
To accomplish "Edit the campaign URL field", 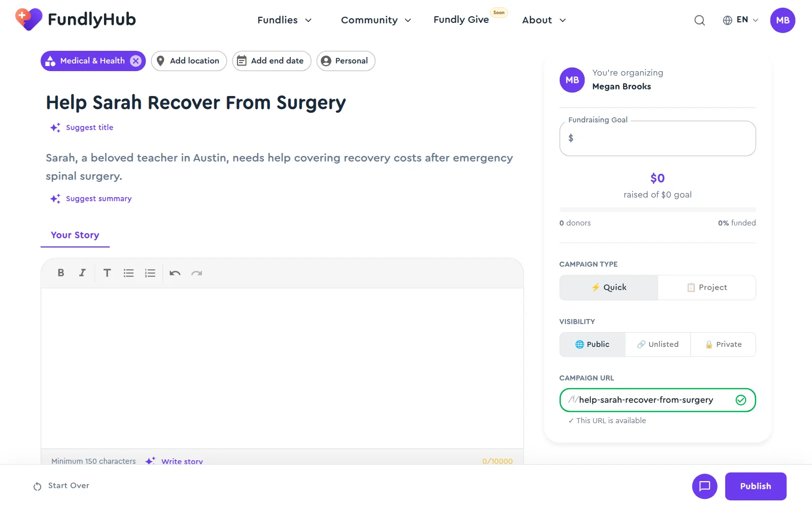I will click(x=657, y=400).
